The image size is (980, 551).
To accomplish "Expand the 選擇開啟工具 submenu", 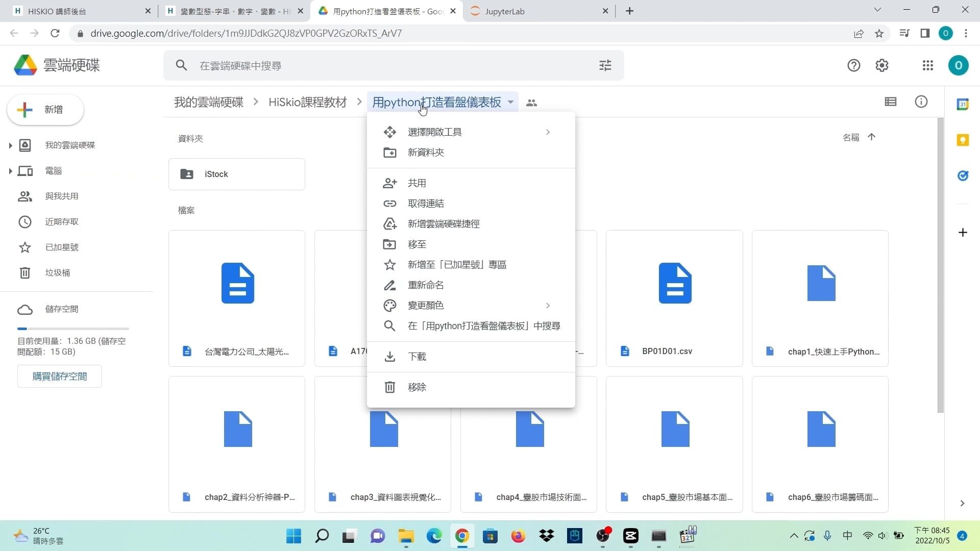I will tap(547, 132).
